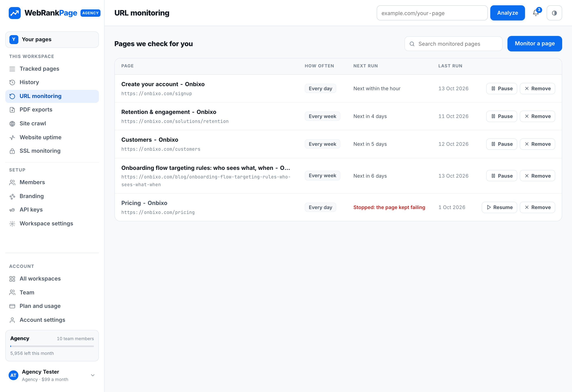Focus the Search monitored pages field
Image resolution: width=572 pixels, height=392 pixels.
453,44
